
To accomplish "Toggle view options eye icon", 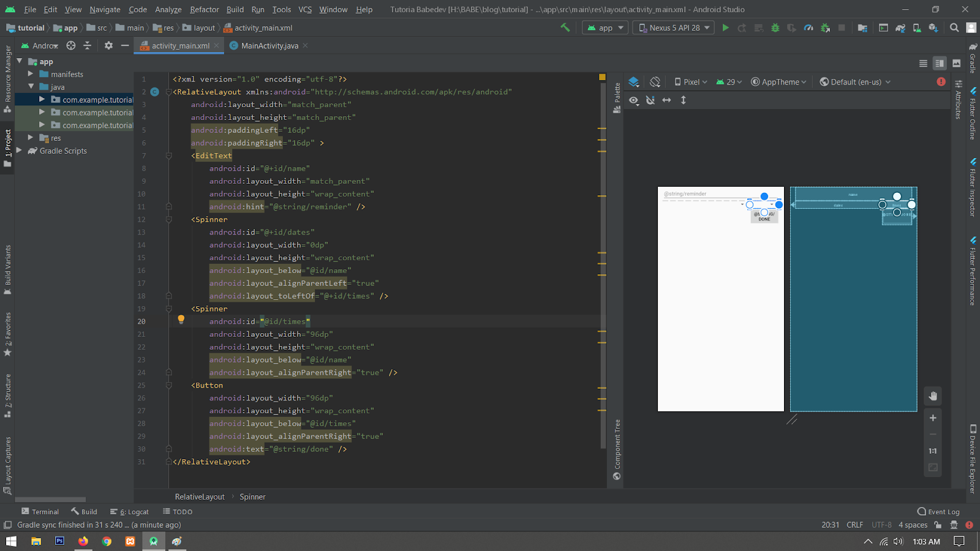I will click(634, 100).
